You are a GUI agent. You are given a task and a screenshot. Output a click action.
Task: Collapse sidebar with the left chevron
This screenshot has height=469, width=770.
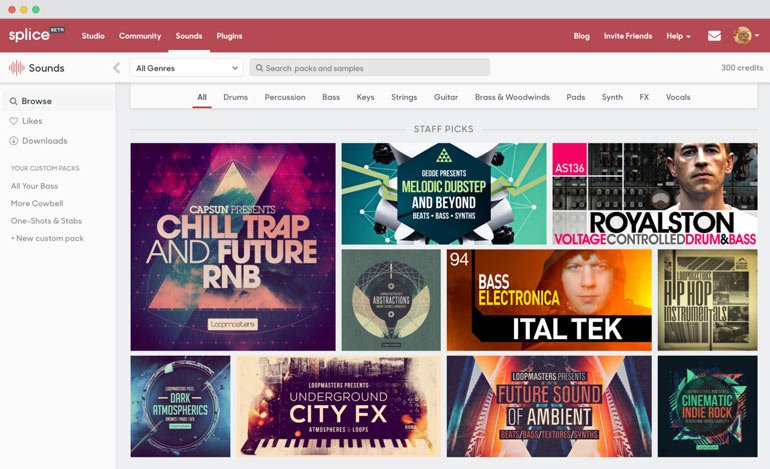[116, 68]
